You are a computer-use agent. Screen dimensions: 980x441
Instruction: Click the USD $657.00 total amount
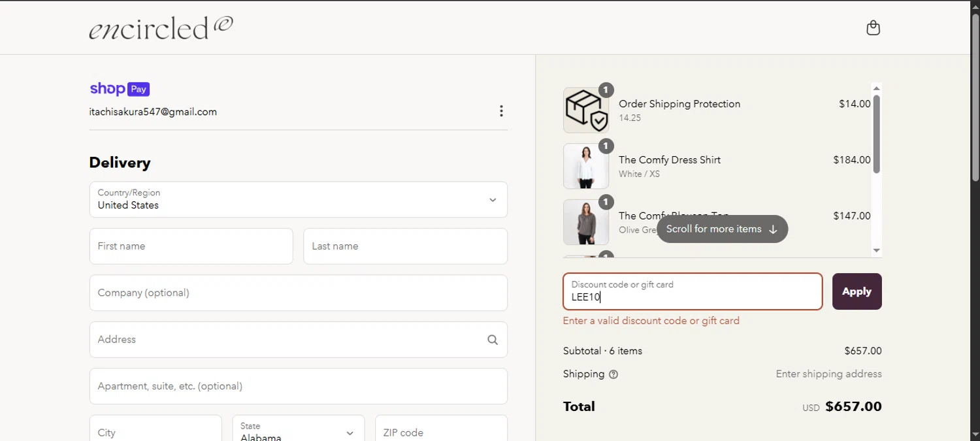coord(842,407)
